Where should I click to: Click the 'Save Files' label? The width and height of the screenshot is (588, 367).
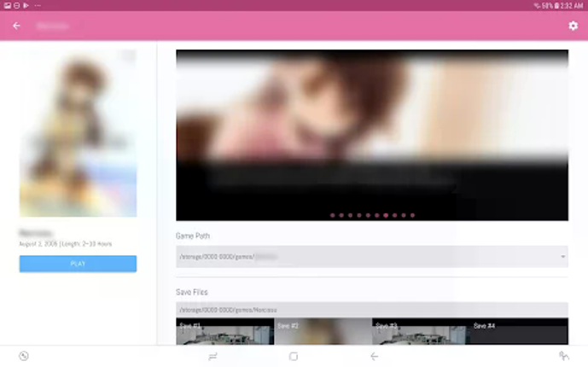pos(192,292)
